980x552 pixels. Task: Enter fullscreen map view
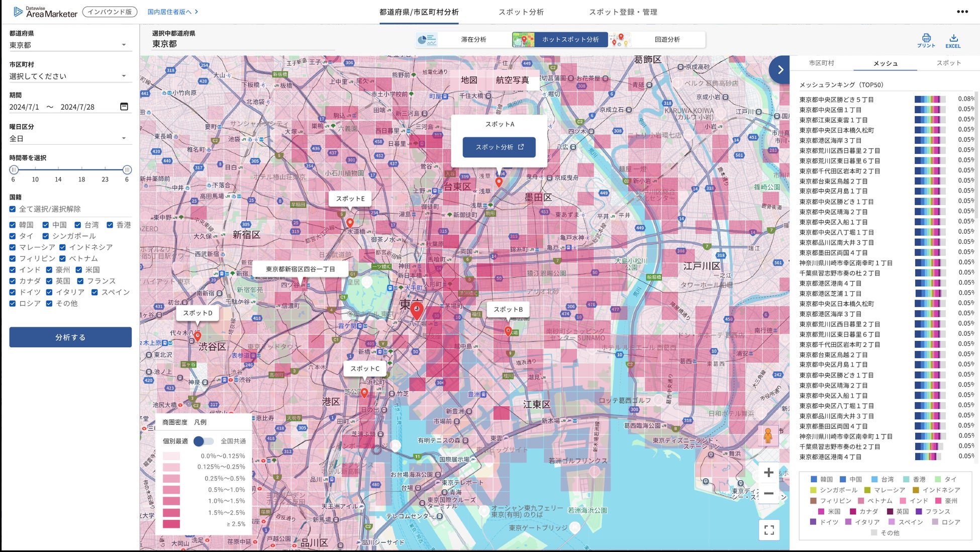click(769, 530)
